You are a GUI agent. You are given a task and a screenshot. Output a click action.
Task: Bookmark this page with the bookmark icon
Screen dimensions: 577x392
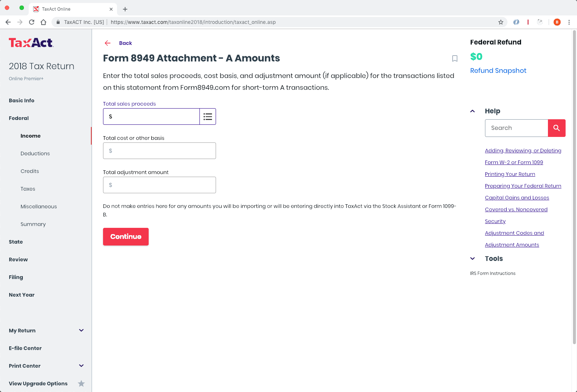(x=455, y=59)
